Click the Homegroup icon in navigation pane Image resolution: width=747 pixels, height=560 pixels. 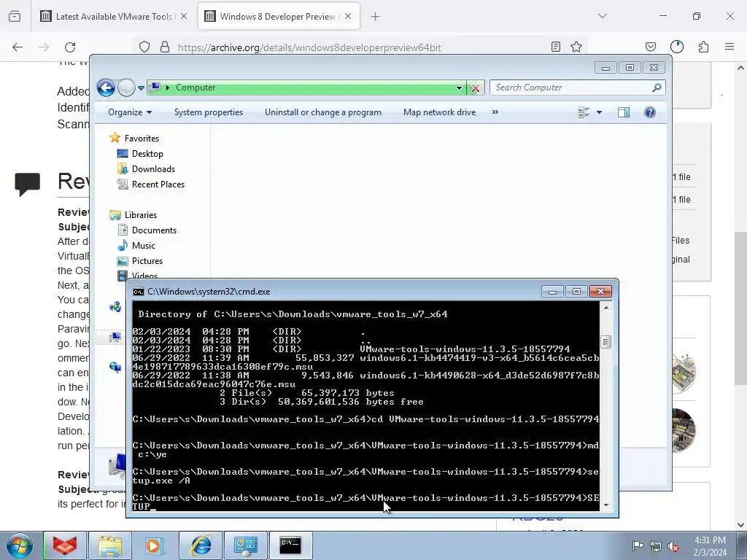pos(115,307)
